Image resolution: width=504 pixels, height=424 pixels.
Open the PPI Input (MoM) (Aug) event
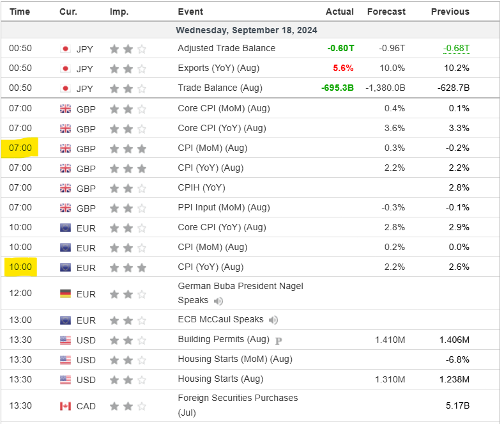[224, 207]
